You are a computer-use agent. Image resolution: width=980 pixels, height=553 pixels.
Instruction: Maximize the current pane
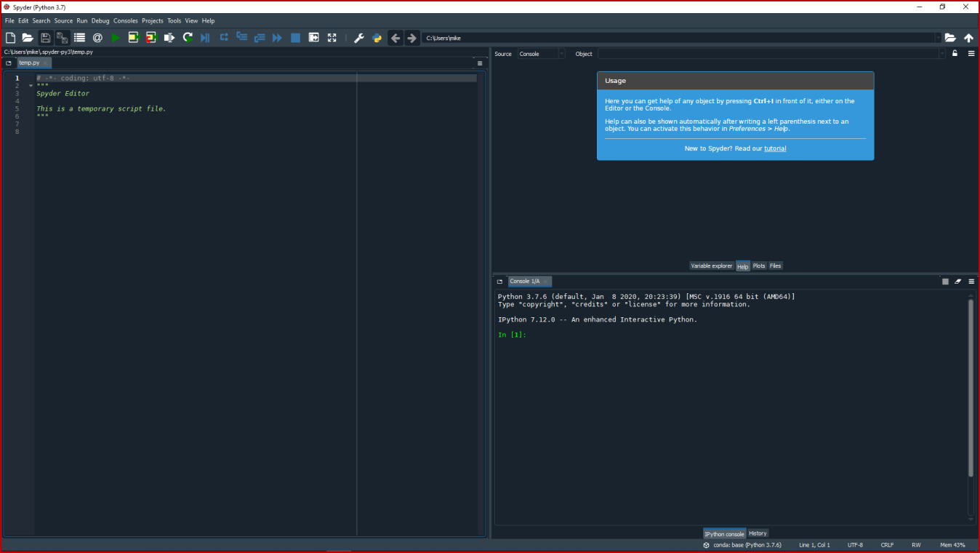click(x=314, y=38)
